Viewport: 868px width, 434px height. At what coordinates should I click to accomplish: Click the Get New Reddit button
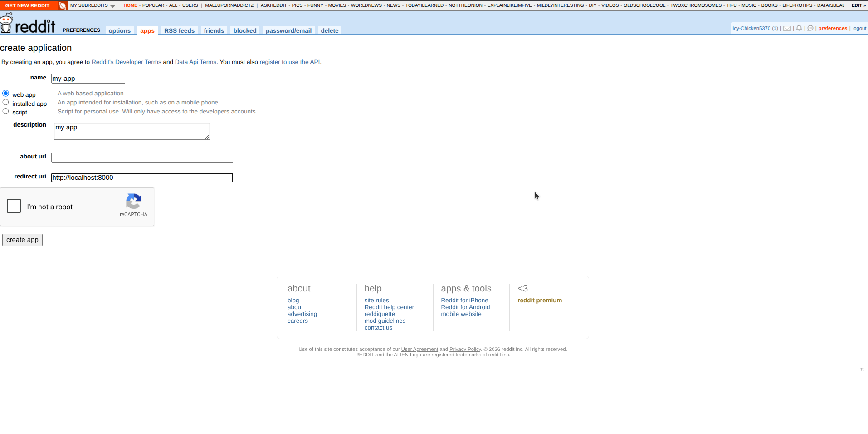click(x=27, y=5)
